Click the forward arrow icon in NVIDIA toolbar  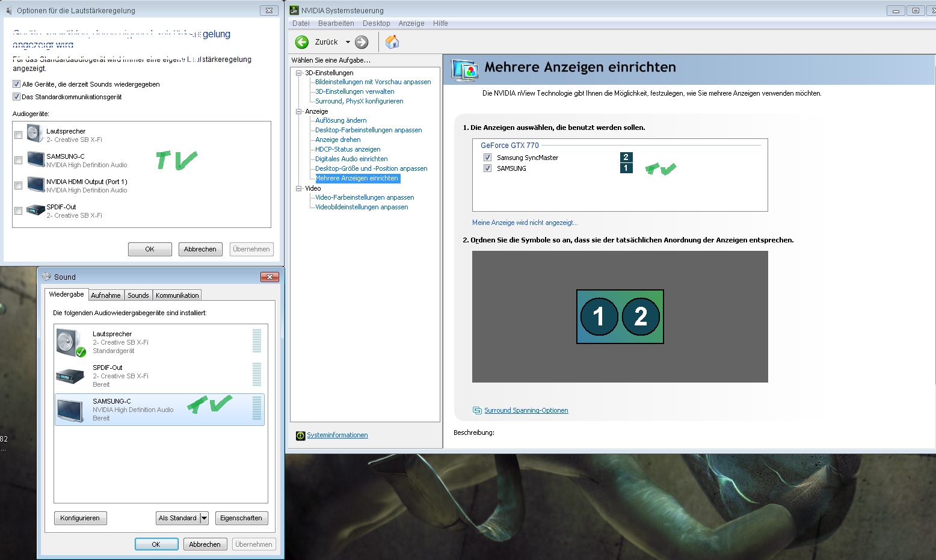pyautogui.click(x=362, y=42)
